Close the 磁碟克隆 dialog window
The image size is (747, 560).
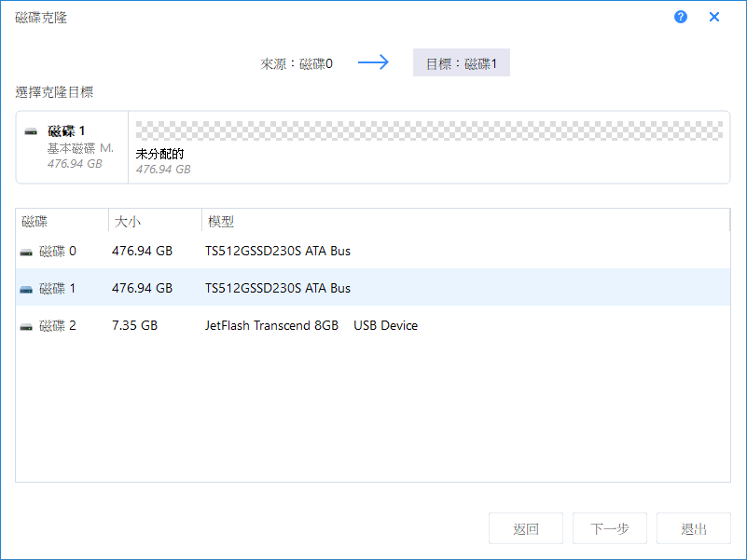coord(714,17)
